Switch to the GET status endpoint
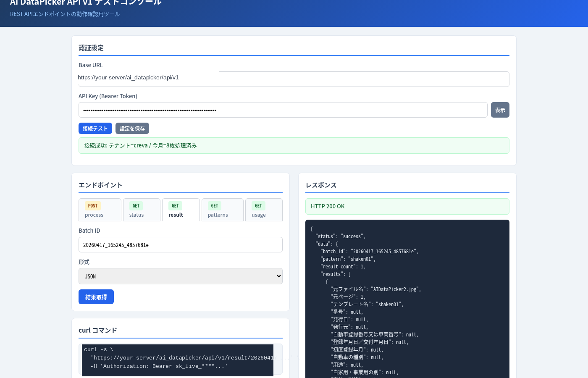 point(142,210)
